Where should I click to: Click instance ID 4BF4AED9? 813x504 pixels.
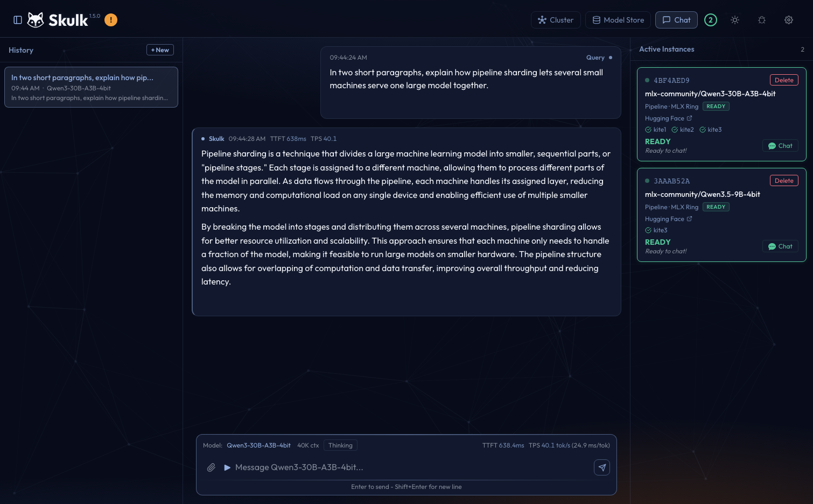pyautogui.click(x=671, y=81)
